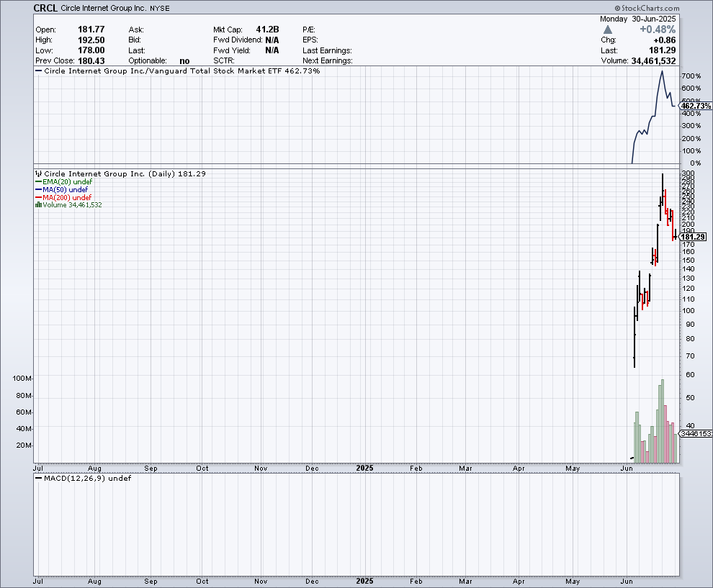This screenshot has width=713, height=588.
Task: Click the 181.29 price flag on the price axis
Action: tap(694, 237)
